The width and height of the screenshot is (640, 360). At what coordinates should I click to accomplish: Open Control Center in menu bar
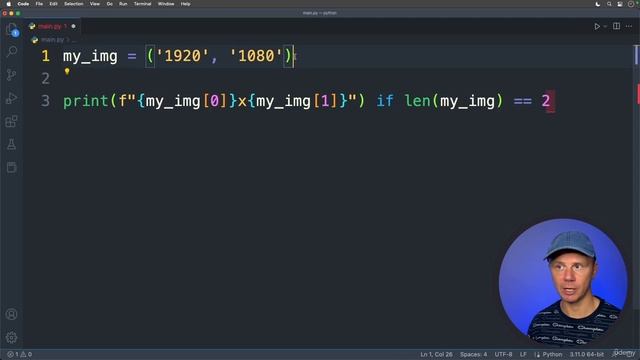coord(620,4)
